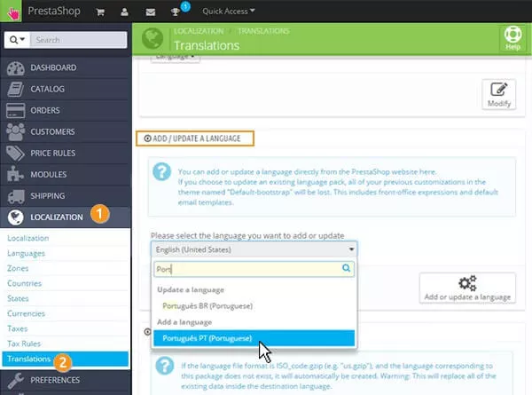The width and height of the screenshot is (532, 395).
Task: Click the Add or update a language button
Action: 467,288
